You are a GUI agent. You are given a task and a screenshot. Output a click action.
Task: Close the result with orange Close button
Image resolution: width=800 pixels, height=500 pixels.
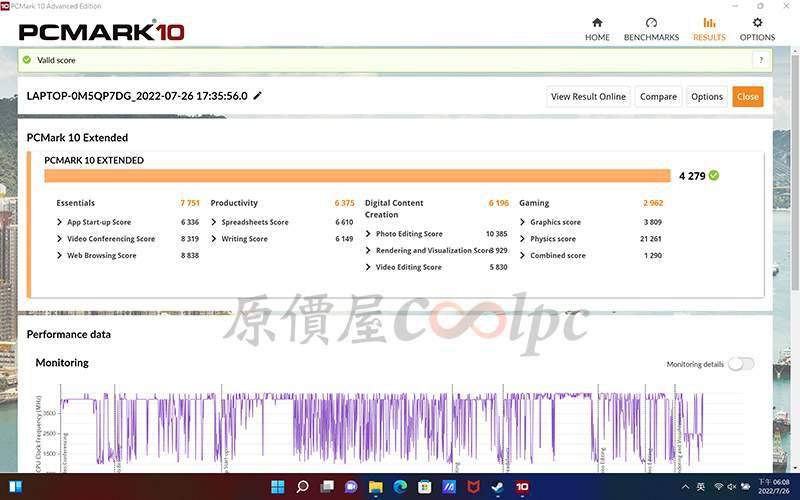pos(747,96)
